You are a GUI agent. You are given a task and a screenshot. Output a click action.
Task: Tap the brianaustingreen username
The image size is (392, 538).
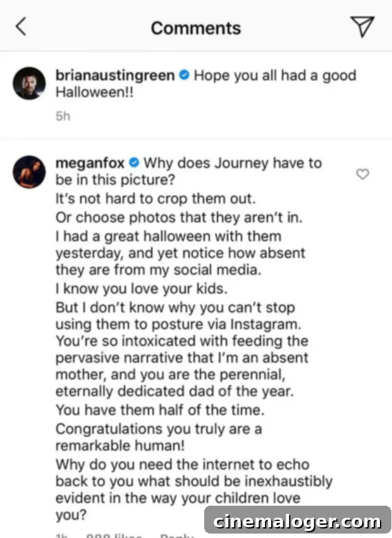(x=116, y=75)
